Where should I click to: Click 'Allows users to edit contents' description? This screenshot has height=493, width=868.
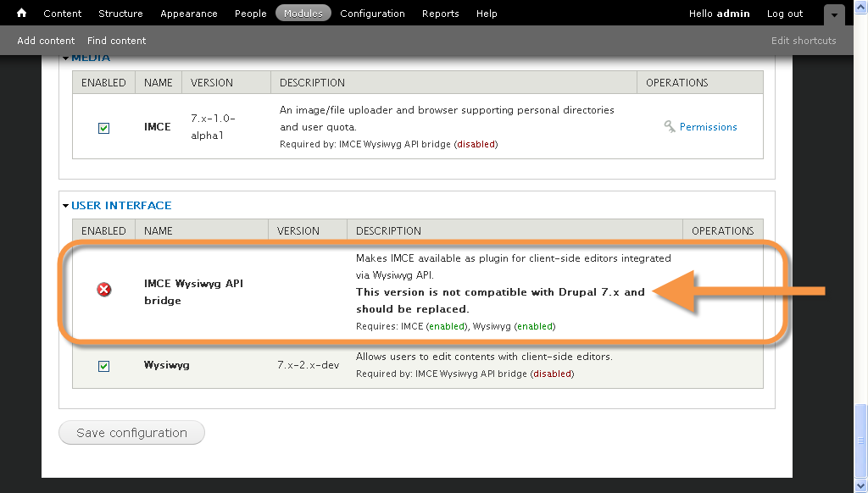[484, 357]
